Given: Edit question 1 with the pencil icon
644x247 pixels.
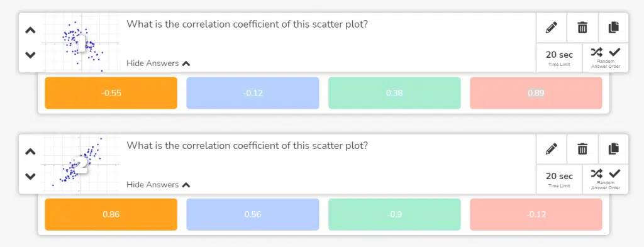Looking at the screenshot, I should click(551, 28).
